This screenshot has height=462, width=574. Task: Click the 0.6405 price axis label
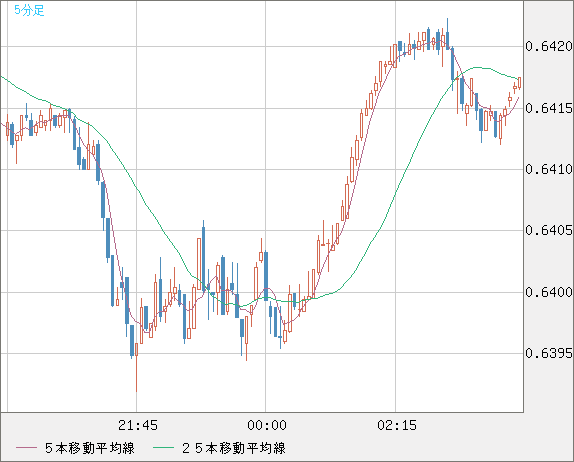coord(549,231)
